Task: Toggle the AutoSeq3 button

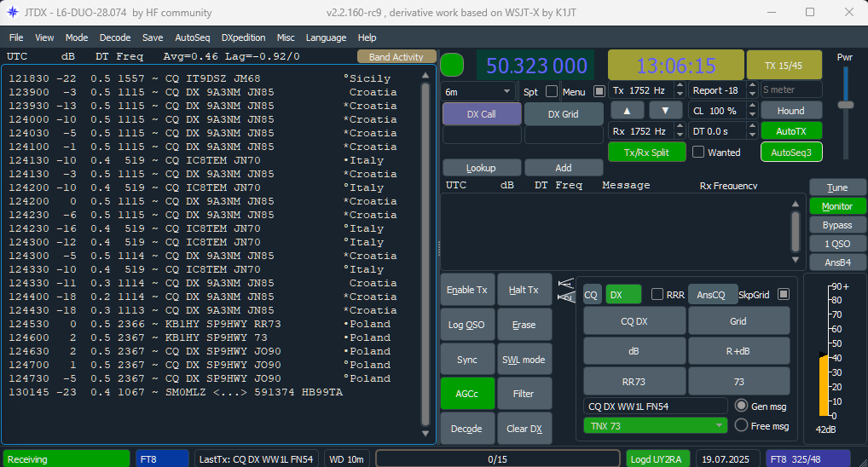Action: click(791, 153)
